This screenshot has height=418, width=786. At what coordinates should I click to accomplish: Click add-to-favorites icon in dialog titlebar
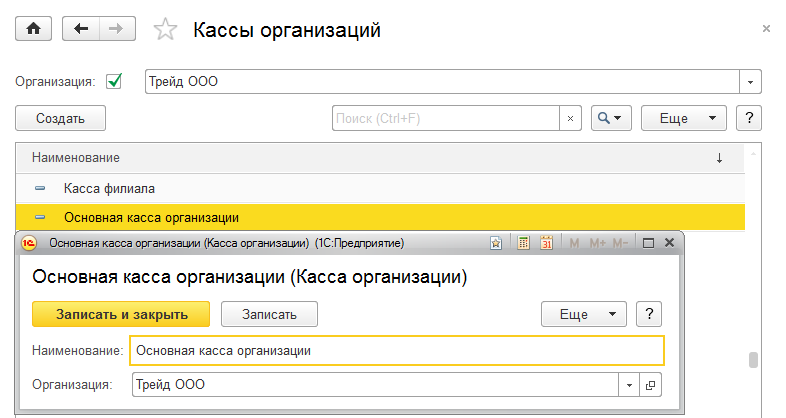pyautogui.click(x=496, y=243)
